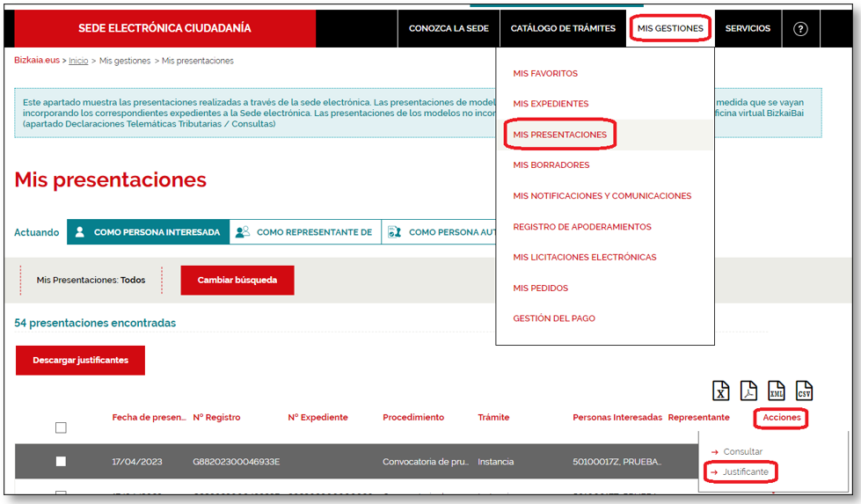Sort by Fecha de presentación column header
This screenshot has height=504, width=861.
(149, 417)
